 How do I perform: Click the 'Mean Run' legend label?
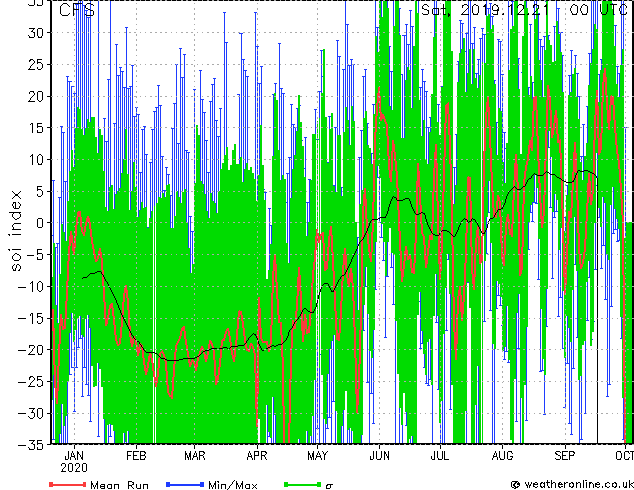coord(119,485)
